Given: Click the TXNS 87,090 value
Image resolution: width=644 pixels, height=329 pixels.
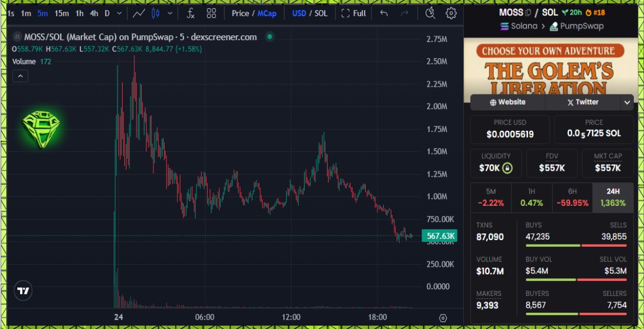Looking at the screenshot, I should 490,237.
